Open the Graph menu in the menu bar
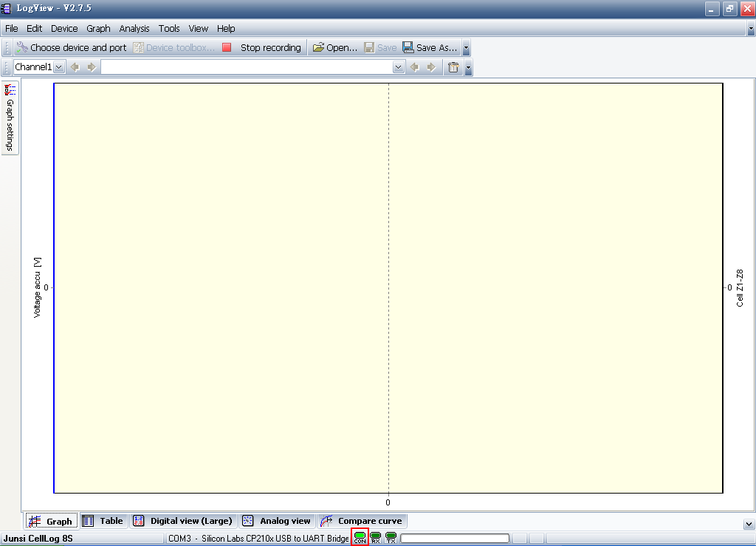Screen dimensions: 756x546 (98, 29)
